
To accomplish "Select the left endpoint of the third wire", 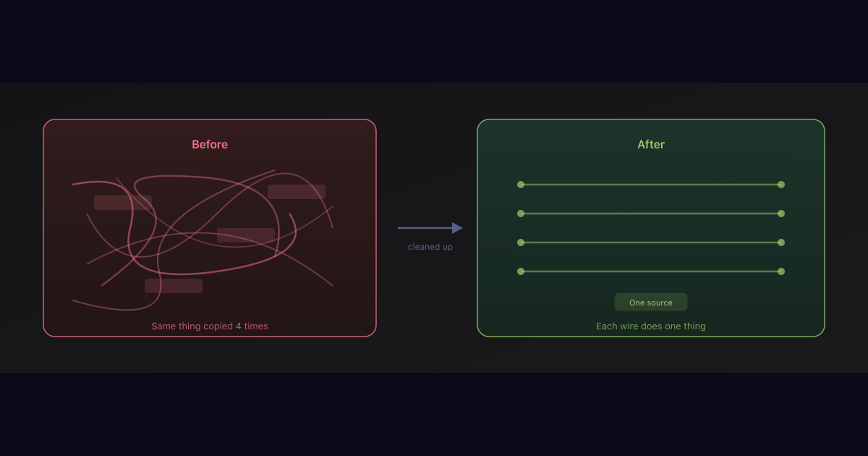I will (x=521, y=242).
